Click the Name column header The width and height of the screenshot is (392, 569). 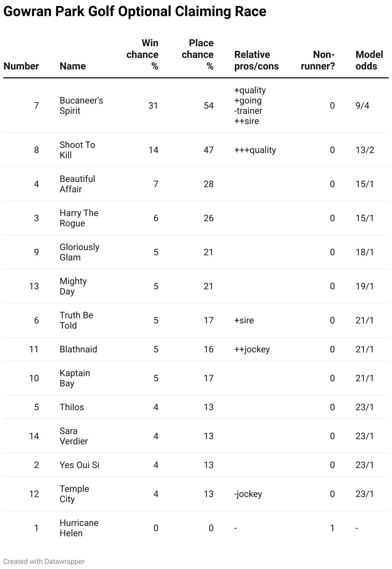tap(73, 66)
